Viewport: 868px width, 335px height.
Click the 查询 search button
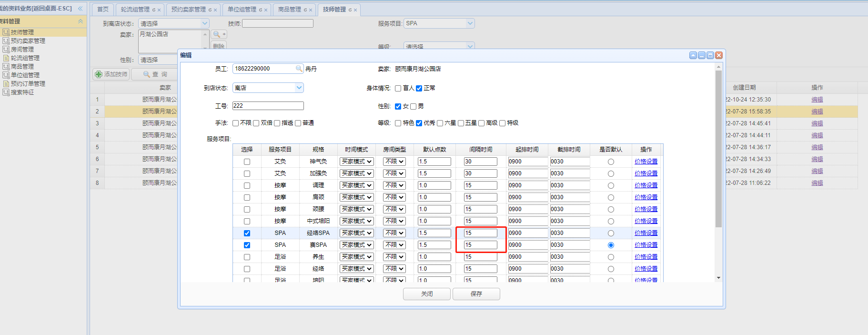point(155,74)
